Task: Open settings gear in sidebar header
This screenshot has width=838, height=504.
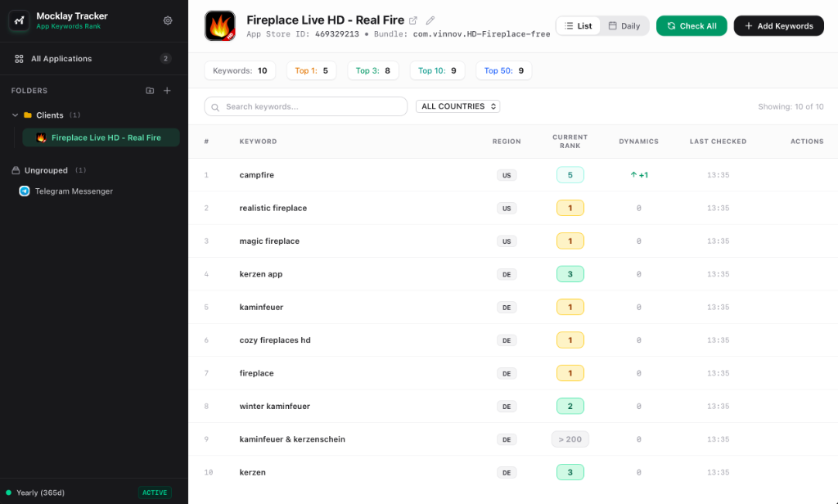Action: coord(168,20)
